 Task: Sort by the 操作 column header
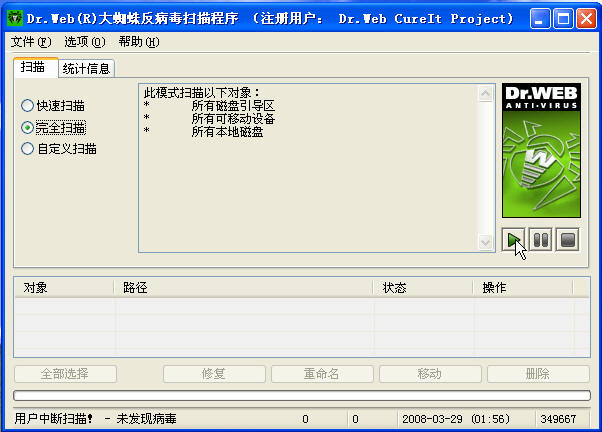[x=523, y=288]
